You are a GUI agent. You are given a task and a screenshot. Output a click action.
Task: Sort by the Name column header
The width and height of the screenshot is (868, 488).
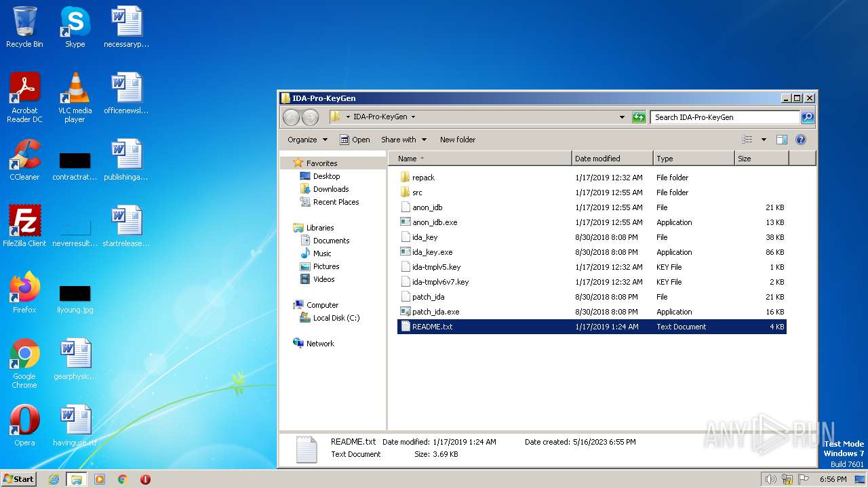click(x=479, y=159)
